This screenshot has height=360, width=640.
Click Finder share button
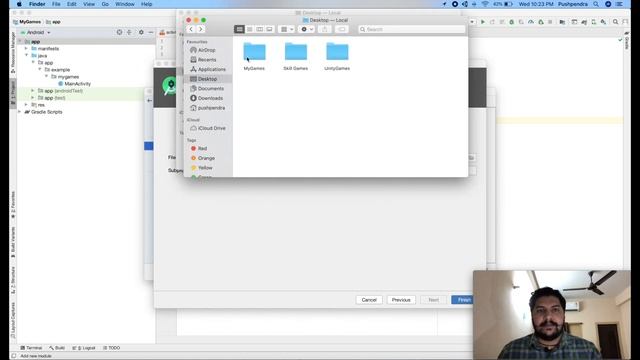324,29
